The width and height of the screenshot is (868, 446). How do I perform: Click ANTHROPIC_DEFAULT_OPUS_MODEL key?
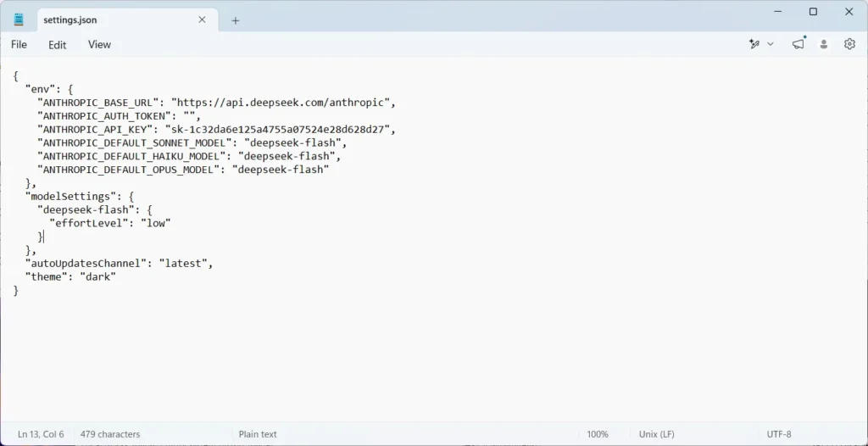[129, 170]
